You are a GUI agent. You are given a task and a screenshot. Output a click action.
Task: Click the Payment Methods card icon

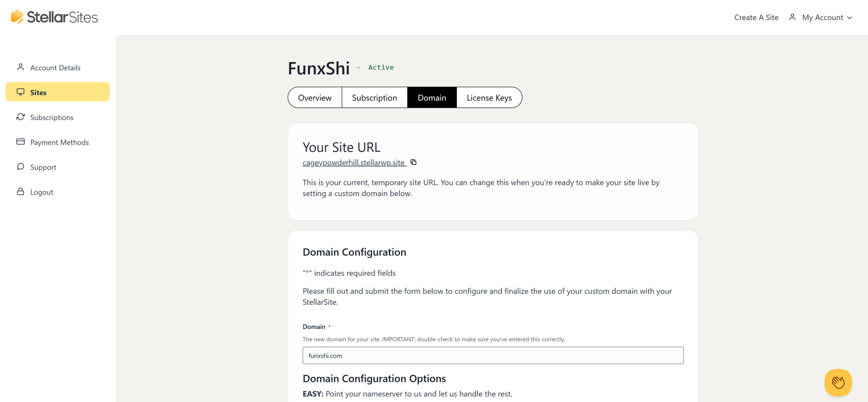[x=21, y=141]
